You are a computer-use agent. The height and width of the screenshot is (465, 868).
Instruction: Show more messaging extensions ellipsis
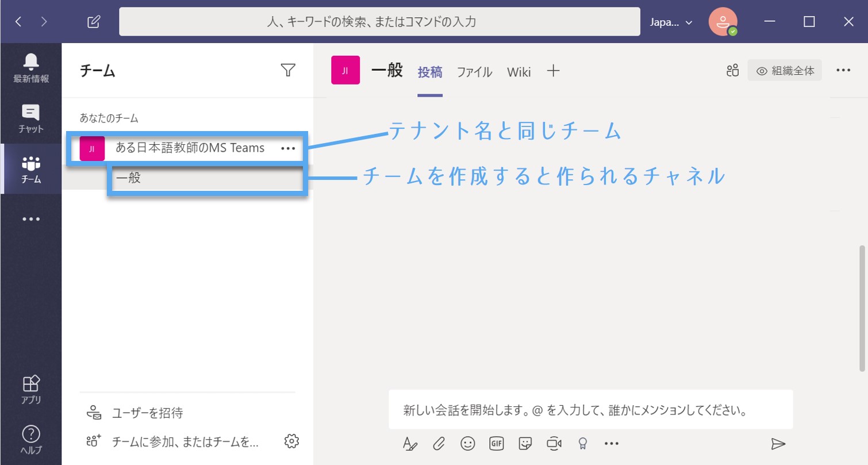point(612,443)
